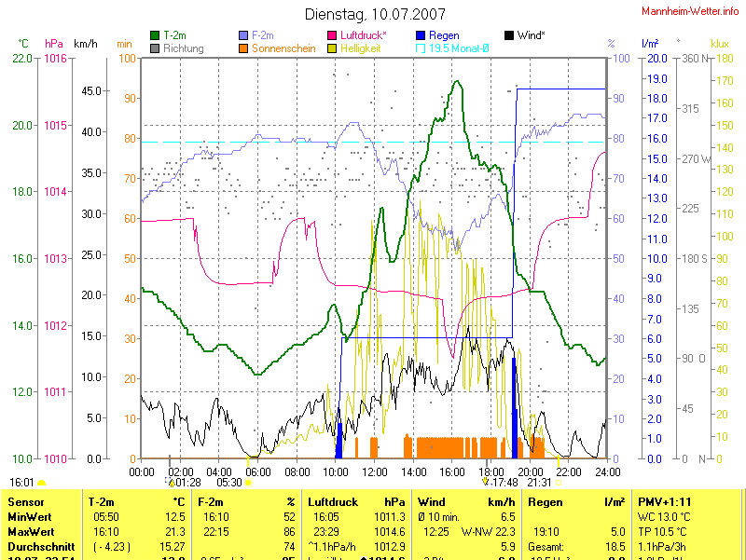Click the black Wind legend swatch
The height and width of the screenshot is (560, 746).
(x=509, y=35)
